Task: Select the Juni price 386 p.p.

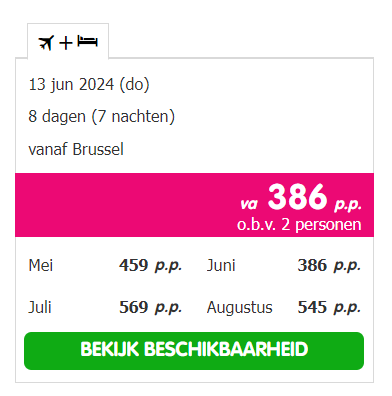Action: pos(329,266)
